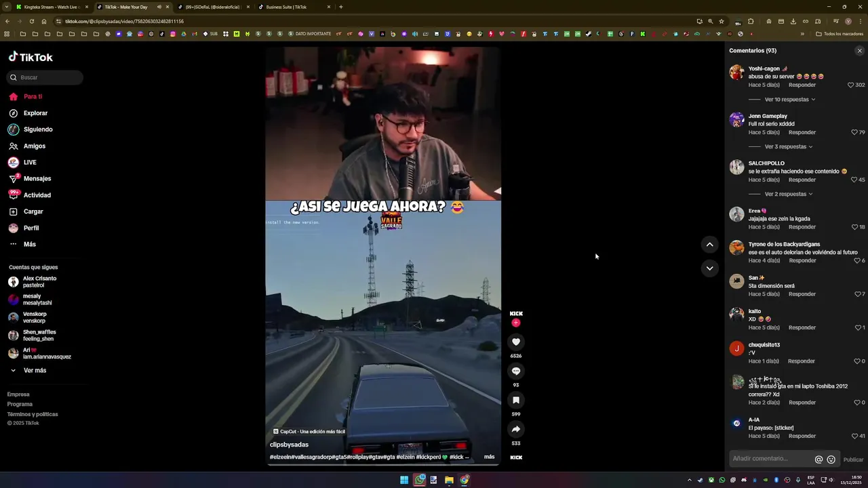Image resolution: width=868 pixels, height=488 pixels.
Task: Like the video with heart icon
Action: coord(516,342)
